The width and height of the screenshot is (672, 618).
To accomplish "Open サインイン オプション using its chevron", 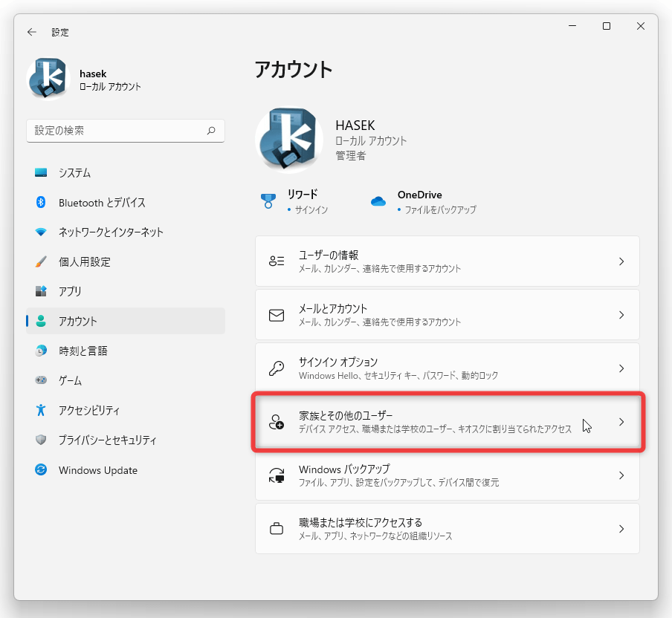I will click(x=621, y=368).
